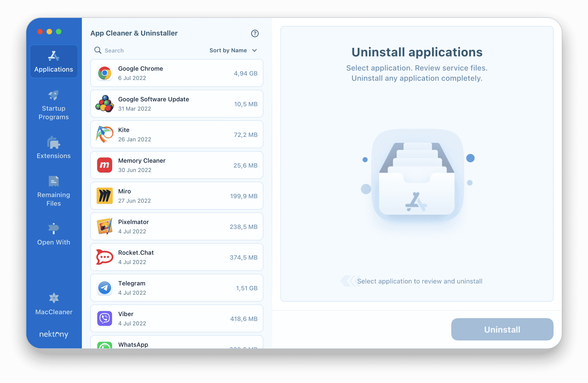Viewport: 588px width, 383px height.
Task: Scroll down to reveal WhatsApp entry
Action: point(177,344)
